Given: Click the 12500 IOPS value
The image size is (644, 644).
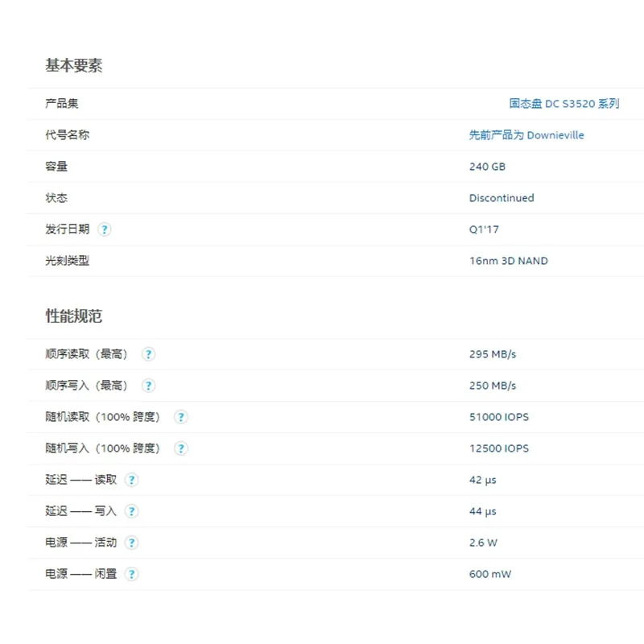Looking at the screenshot, I should [x=499, y=448].
